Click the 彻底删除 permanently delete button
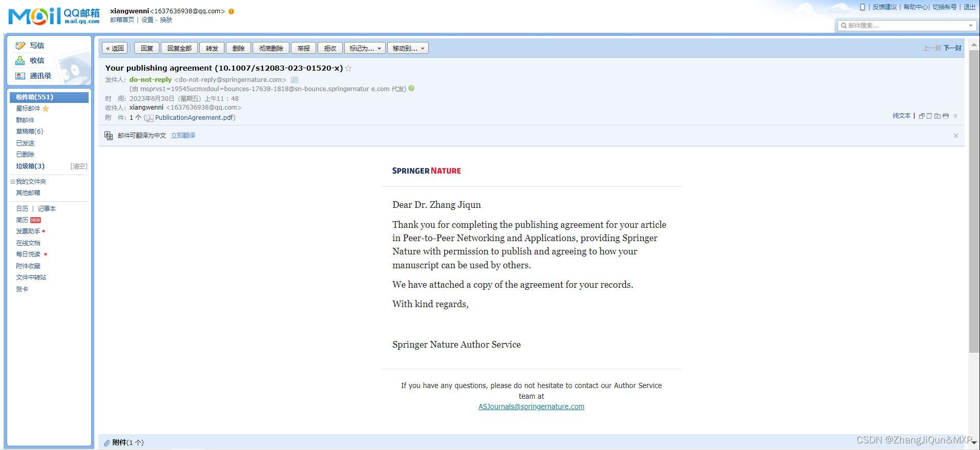This screenshot has height=450, width=980. (x=271, y=48)
